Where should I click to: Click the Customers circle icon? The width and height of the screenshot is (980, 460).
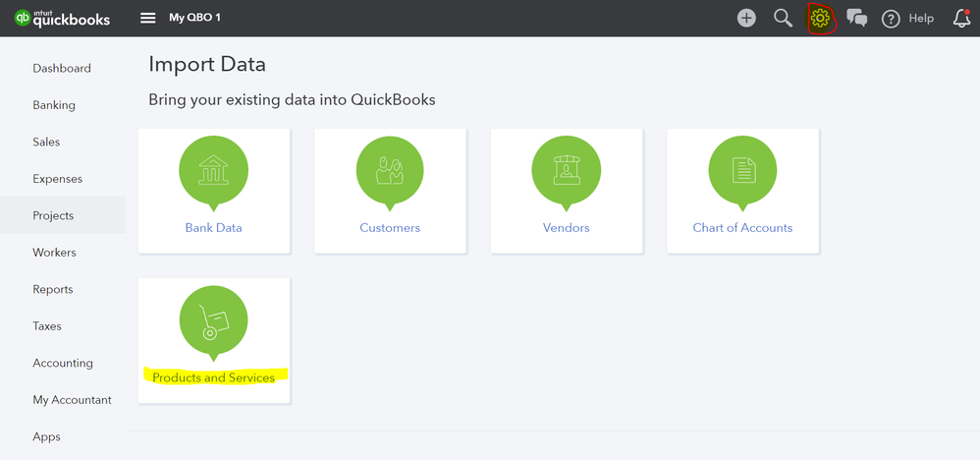390,171
